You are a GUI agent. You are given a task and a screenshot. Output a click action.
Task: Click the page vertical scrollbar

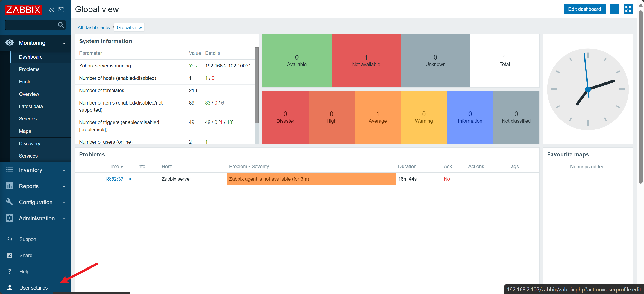(x=640, y=98)
